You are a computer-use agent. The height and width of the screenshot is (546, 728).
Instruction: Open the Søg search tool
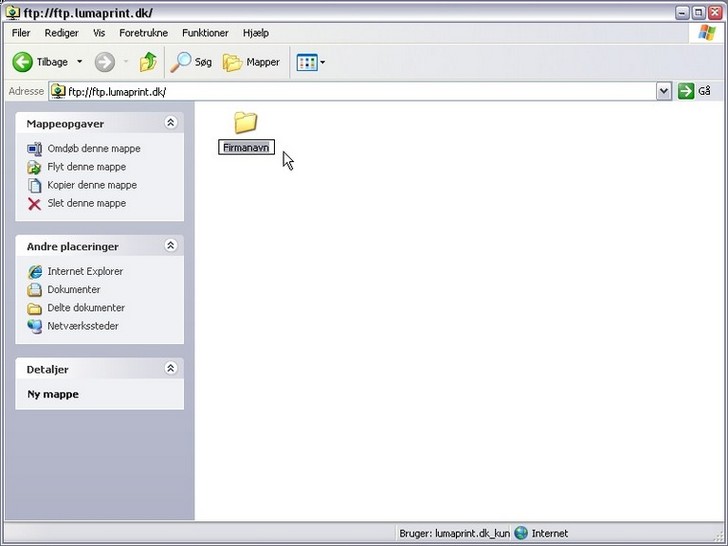191,62
